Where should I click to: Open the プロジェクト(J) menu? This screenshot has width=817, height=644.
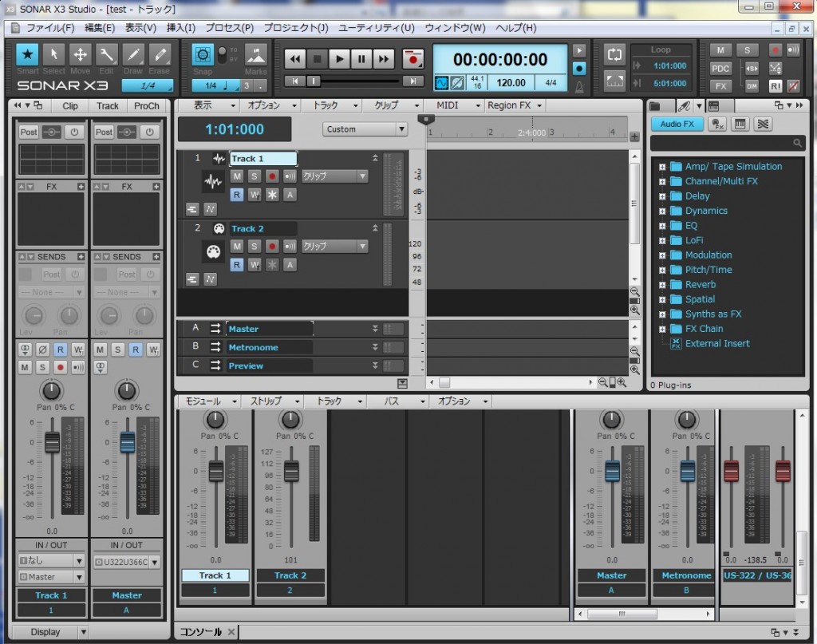pos(296,28)
